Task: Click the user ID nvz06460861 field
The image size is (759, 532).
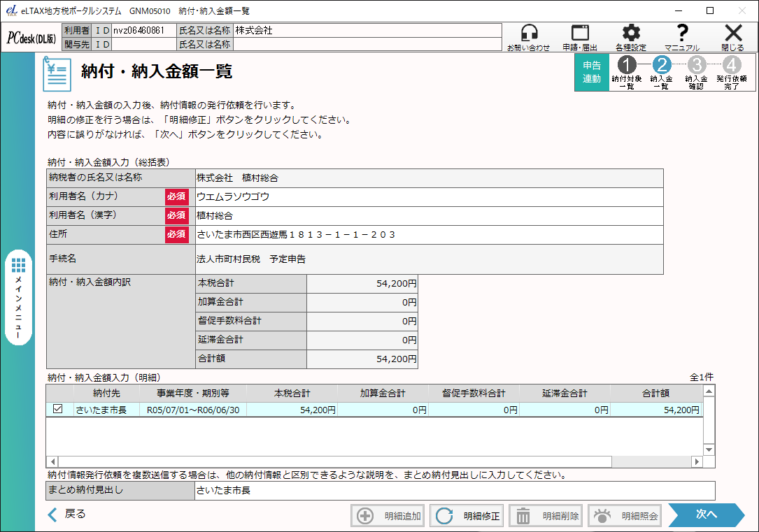Action: click(x=144, y=30)
